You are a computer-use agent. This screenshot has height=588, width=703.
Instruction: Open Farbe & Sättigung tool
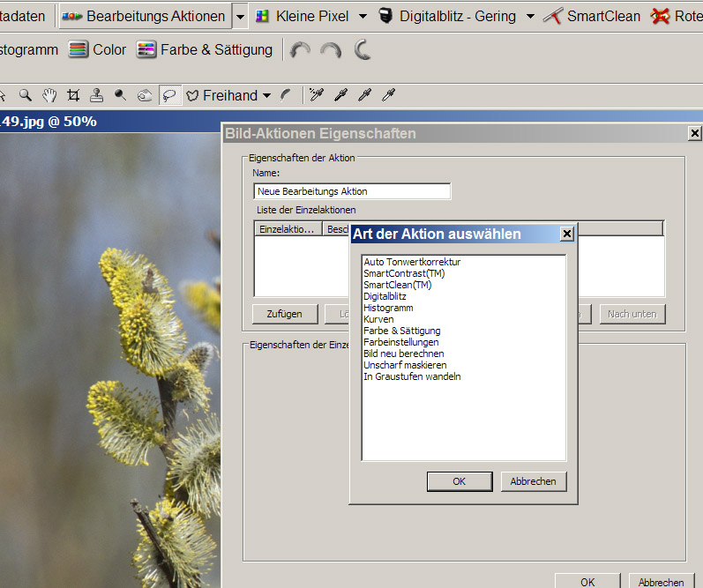205,49
